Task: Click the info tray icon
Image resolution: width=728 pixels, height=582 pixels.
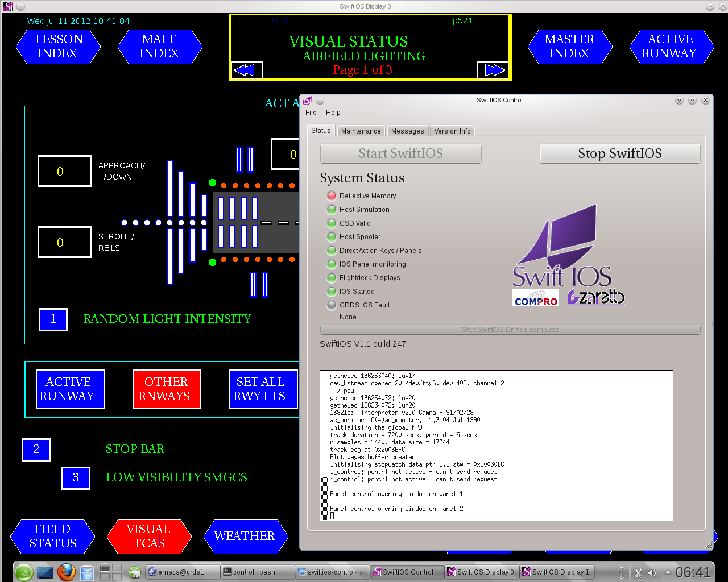Action: tap(622, 573)
